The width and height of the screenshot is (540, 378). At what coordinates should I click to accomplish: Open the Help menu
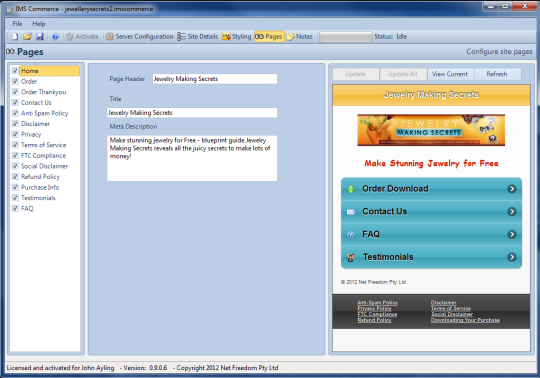[x=39, y=24]
